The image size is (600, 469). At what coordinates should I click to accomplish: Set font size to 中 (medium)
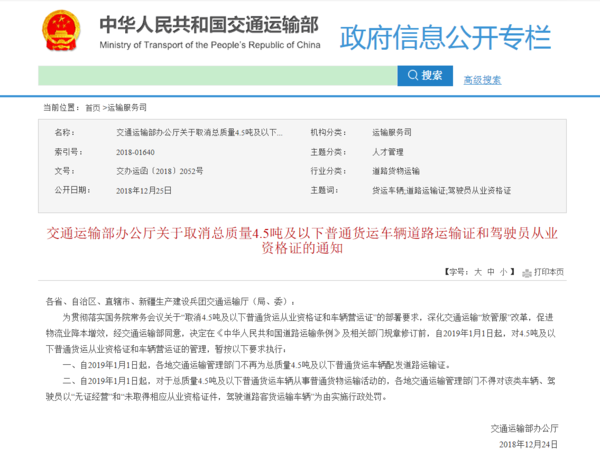pos(490,272)
